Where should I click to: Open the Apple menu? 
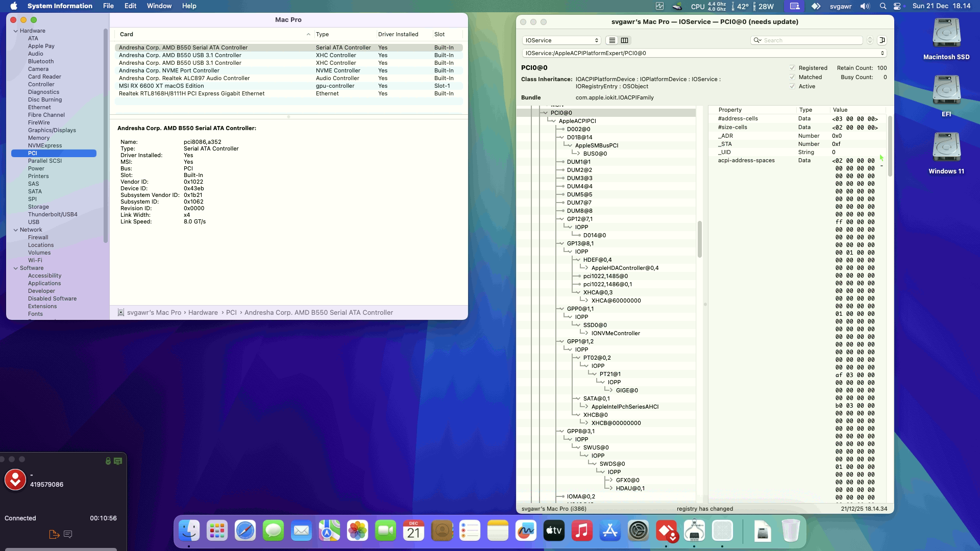pos(14,6)
